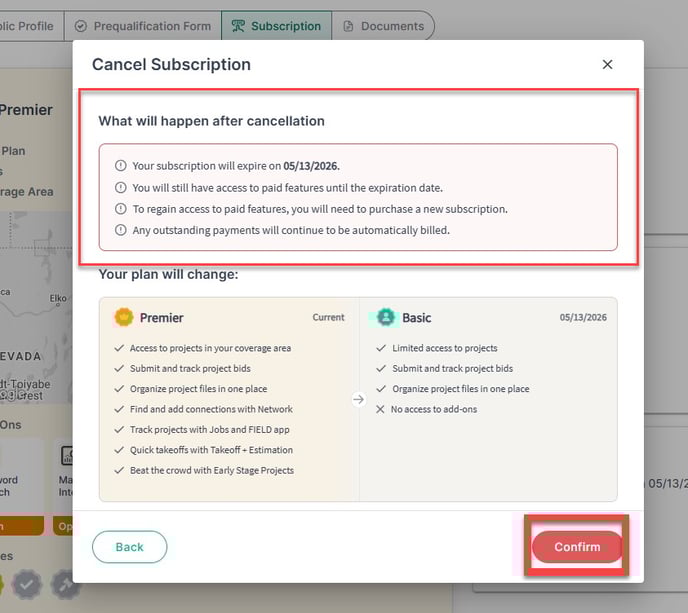Click the Basic plan badge icon
The image size is (688, 613).
pos(386,317)
